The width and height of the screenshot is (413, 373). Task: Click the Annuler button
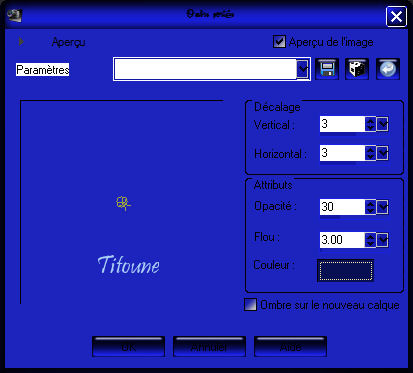(209, 347)
